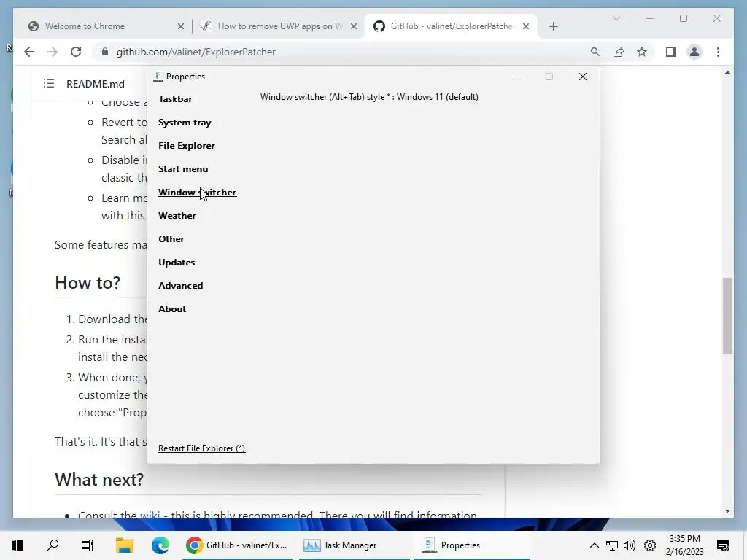
Task: Open Chrome three-dot menu
Action: (x=718, y=52)
